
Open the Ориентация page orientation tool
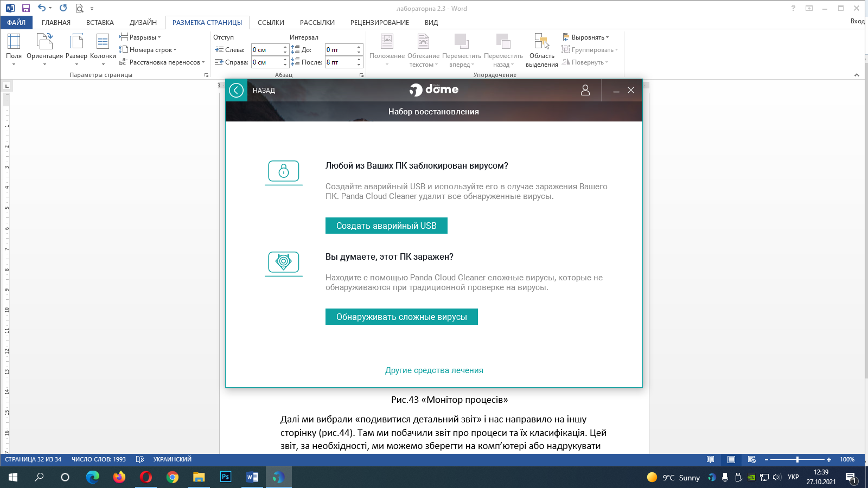coord(44,49)
